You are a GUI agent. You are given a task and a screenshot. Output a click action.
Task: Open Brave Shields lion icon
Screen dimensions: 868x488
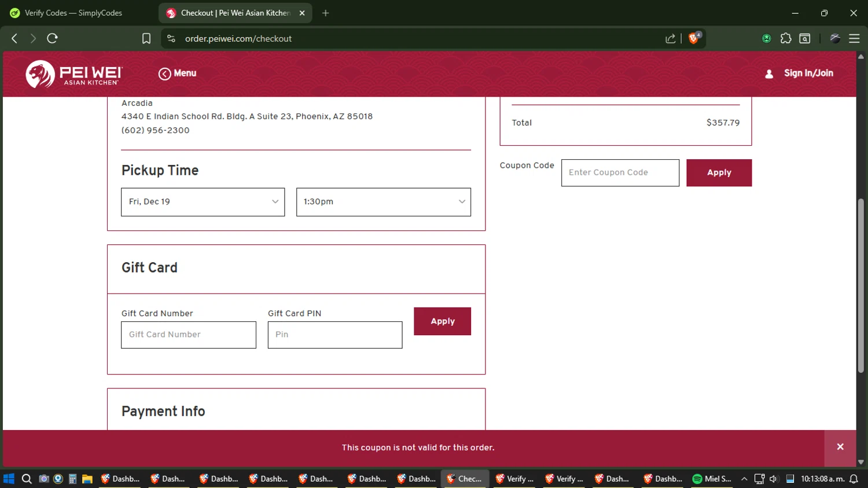(x=694, y=38)
